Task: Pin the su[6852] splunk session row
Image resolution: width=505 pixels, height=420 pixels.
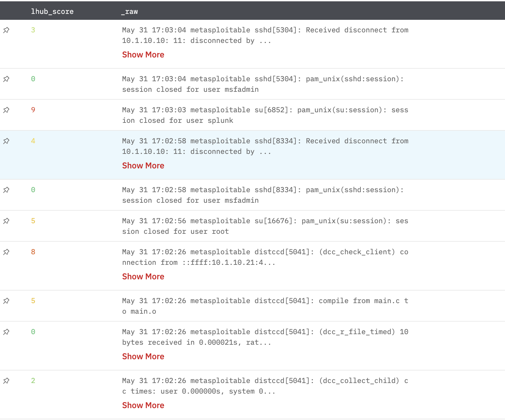Action: (6, 110)
